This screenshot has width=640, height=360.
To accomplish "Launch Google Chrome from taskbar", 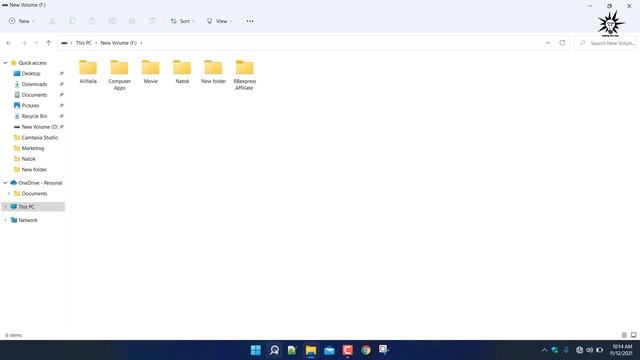I will click(366, 350).
